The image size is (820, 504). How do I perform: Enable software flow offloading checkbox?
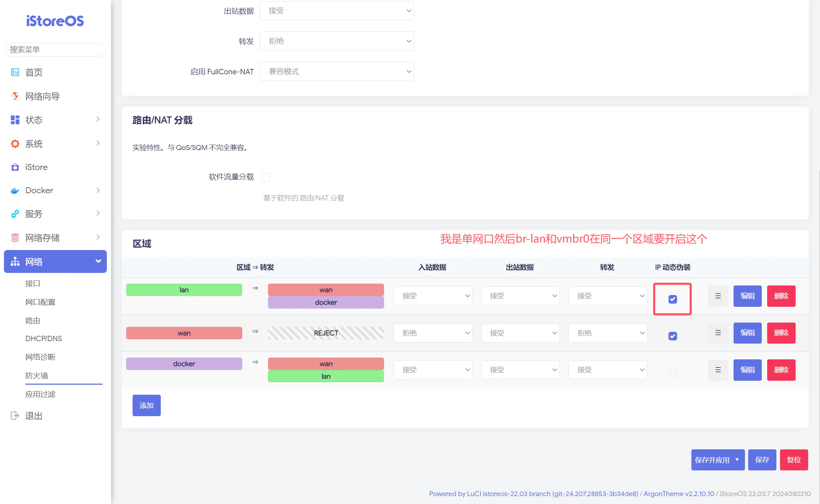click(x=265, y=177)
